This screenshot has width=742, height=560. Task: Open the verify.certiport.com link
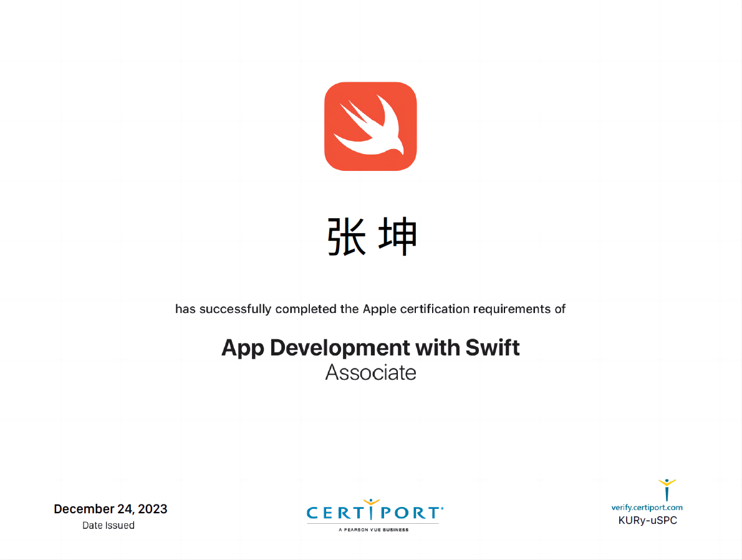pyautogui.click(x=647, y=508)
